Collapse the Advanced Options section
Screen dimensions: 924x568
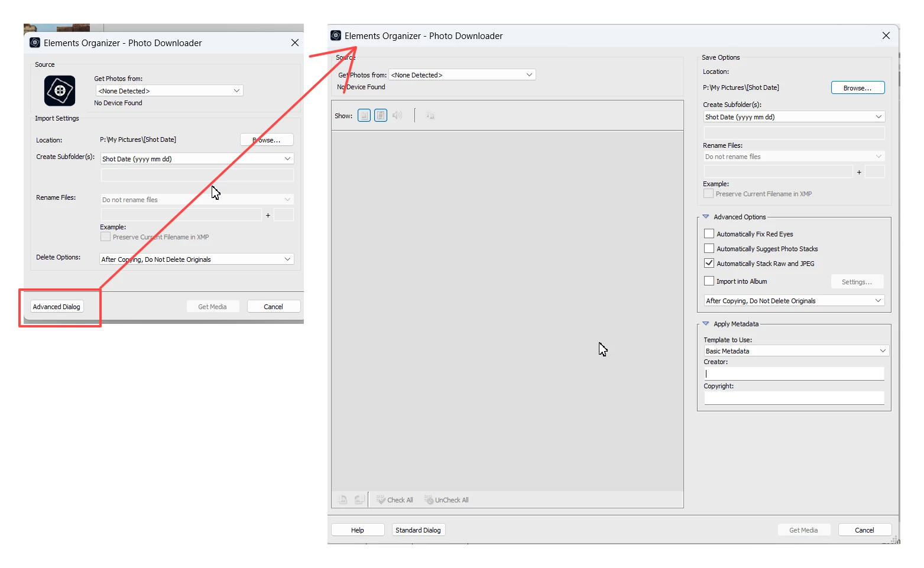(706, 217)
